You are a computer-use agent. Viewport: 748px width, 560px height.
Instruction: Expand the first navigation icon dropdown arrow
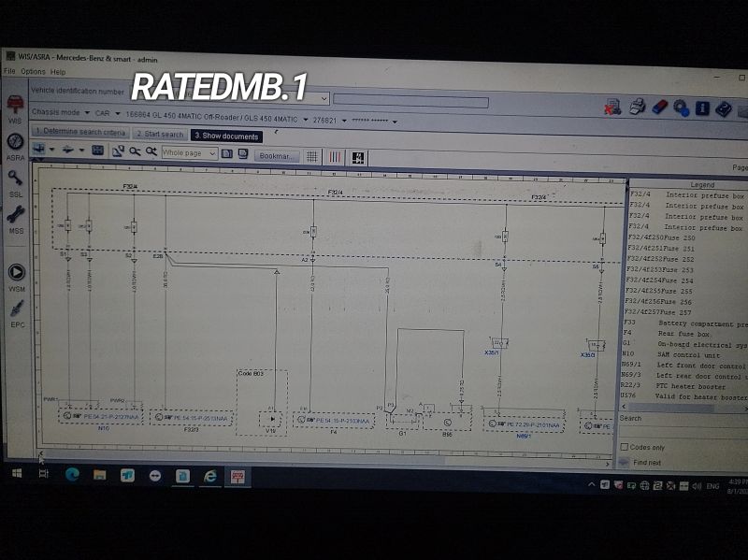pyautogui.click(x=52, y=150)
